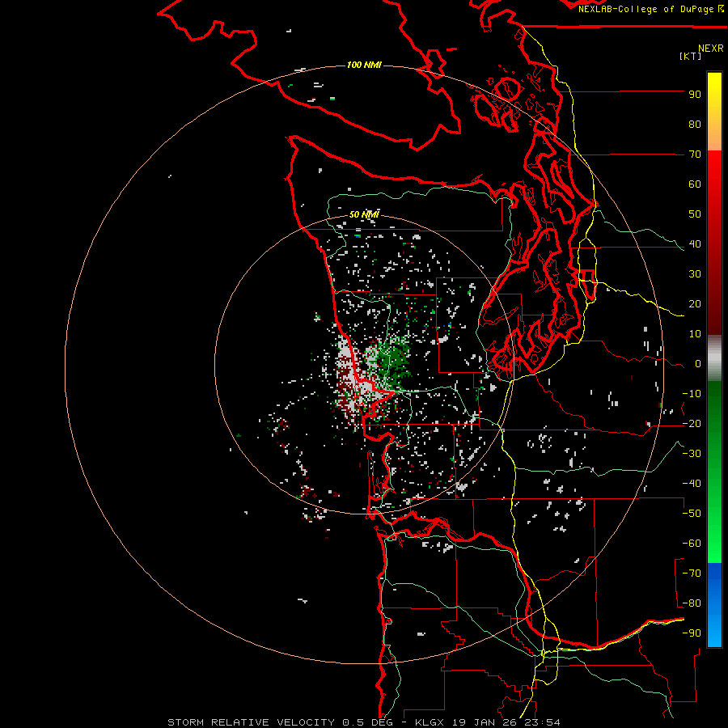Click the -80 value on the velocity scale
Image resolution: width=728 pixels, height=728 pixels.
click(692, 603)
